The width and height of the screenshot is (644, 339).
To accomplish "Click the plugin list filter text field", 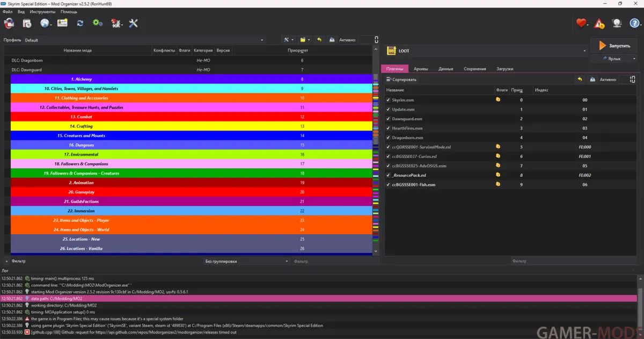I will click(519, 262).
